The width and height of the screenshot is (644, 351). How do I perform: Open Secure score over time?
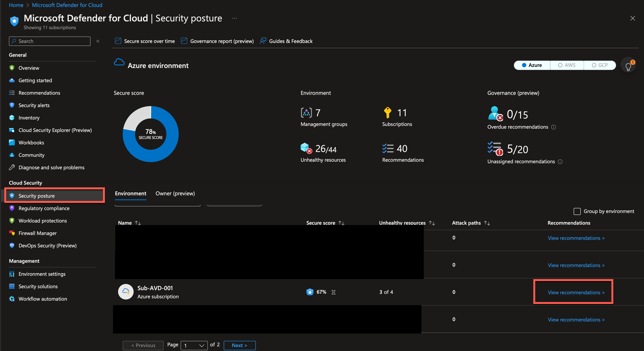(x=145, y=41)
